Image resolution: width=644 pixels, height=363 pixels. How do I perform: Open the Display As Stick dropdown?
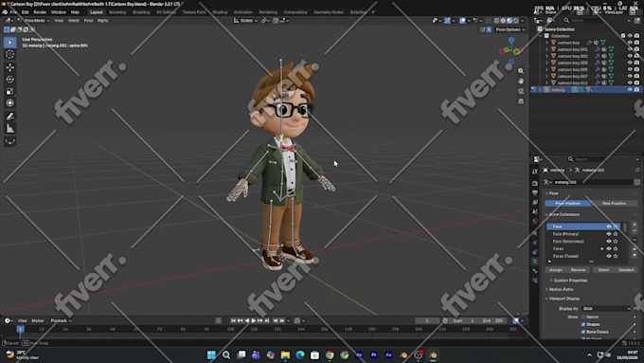[x=606, y=309]
